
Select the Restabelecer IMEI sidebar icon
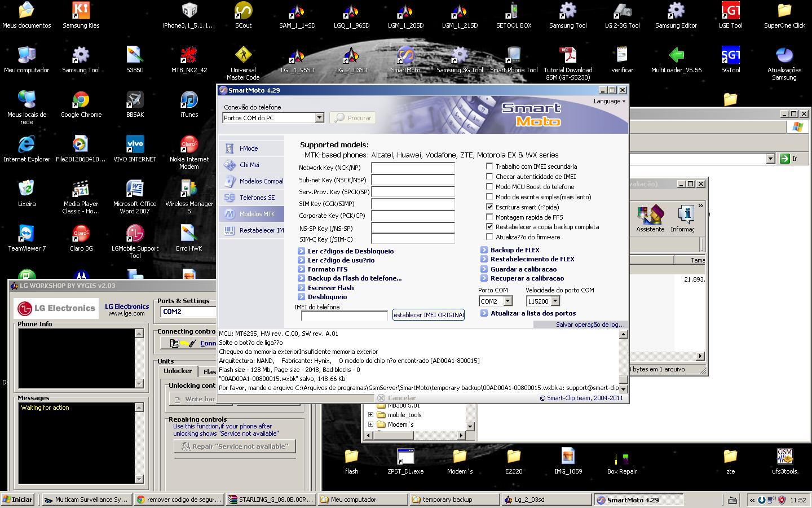pyautogui.click(x=230, y=230)
